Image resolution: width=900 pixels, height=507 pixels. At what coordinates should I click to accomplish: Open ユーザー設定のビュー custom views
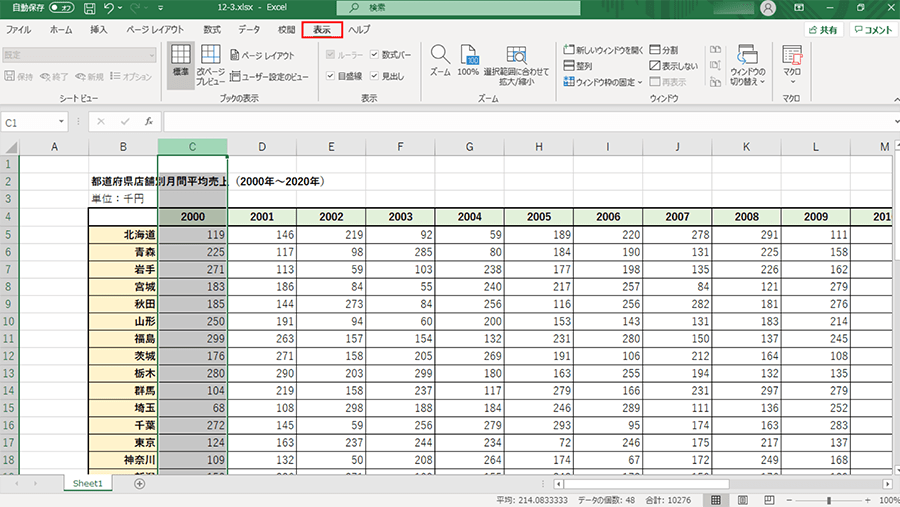pos(269,76)
